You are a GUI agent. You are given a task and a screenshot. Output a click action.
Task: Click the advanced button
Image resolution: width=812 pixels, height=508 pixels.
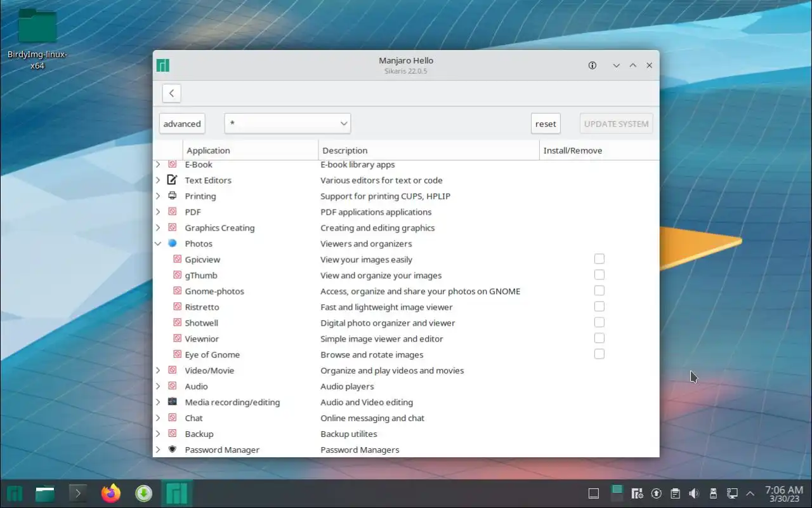(182, 124)
